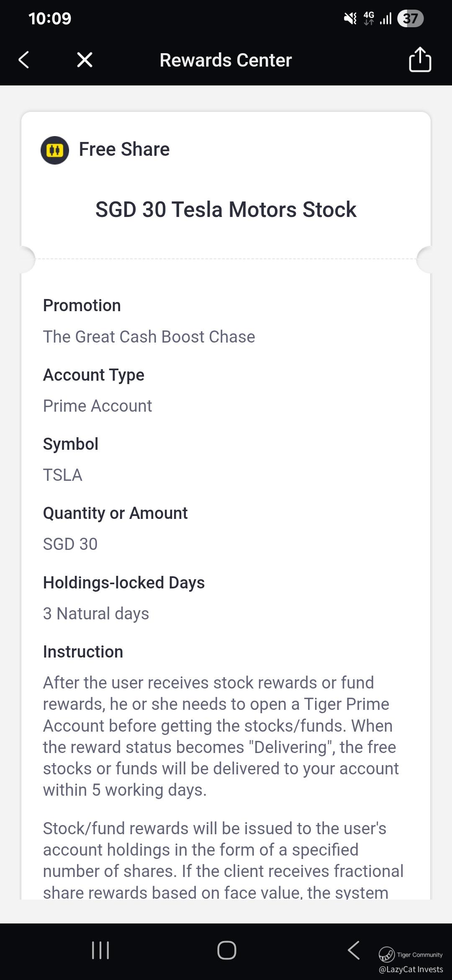Tap the muted sound status icon
452x980 pixels.
click(x=350, y=18)
